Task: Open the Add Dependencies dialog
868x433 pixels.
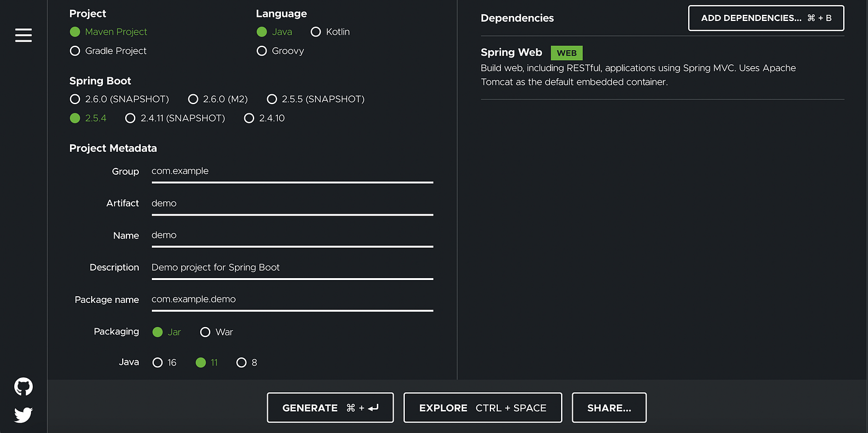Action: click(766, 18)
